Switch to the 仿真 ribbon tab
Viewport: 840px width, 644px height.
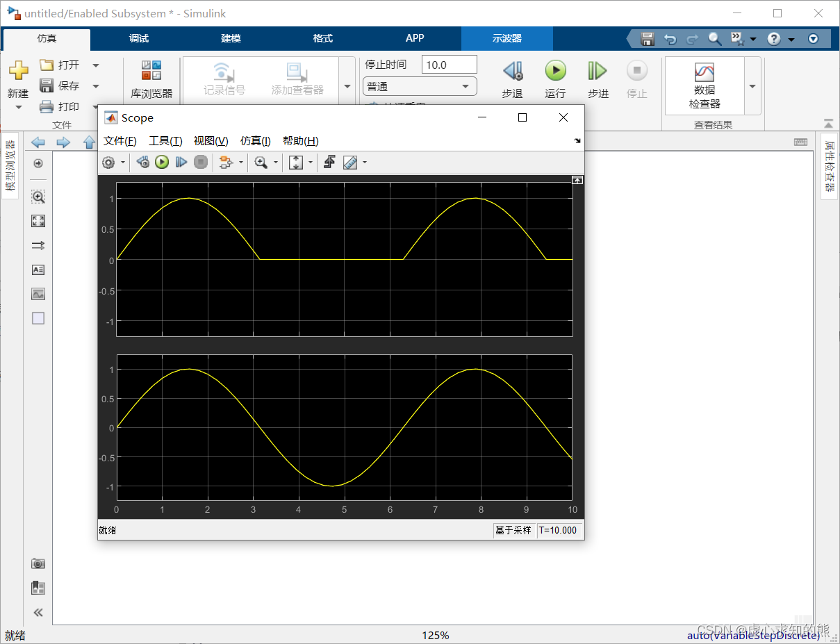[47, 38]
